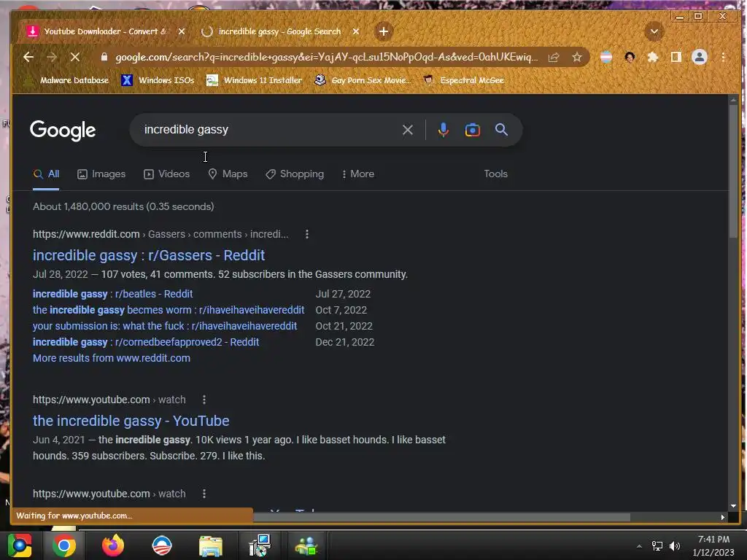Open More results from www.reddit.com
The image size is (747, 560).
tap(112, 358)
